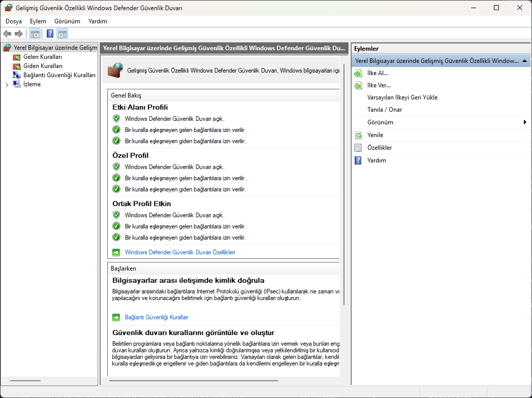Image resolution: width=532 pixels, height=398 pixels.
Task: Click the Başlarken section header
Action: point(123,269)
